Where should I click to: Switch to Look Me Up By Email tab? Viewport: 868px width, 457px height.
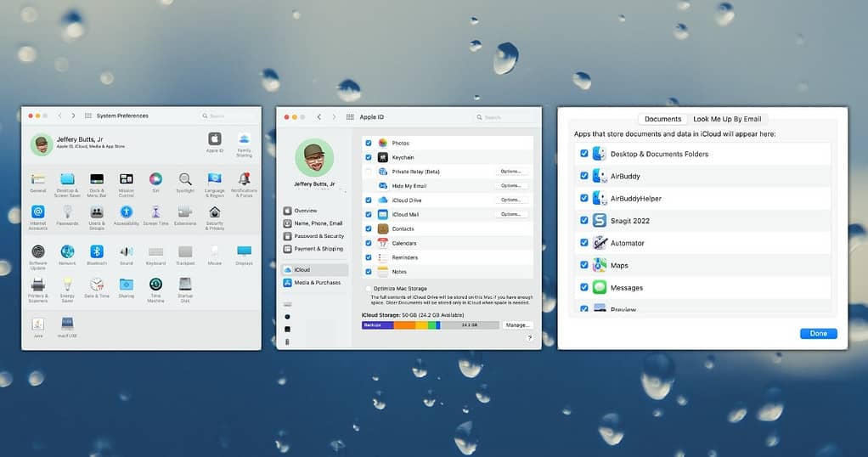point(727,119)
